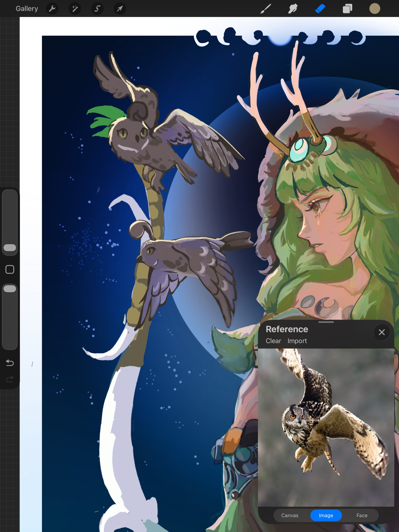Image resolution: width=399 pixels, height=532 pixels.
Task: Tap the Undo arrow
Action: pos(10,363)
